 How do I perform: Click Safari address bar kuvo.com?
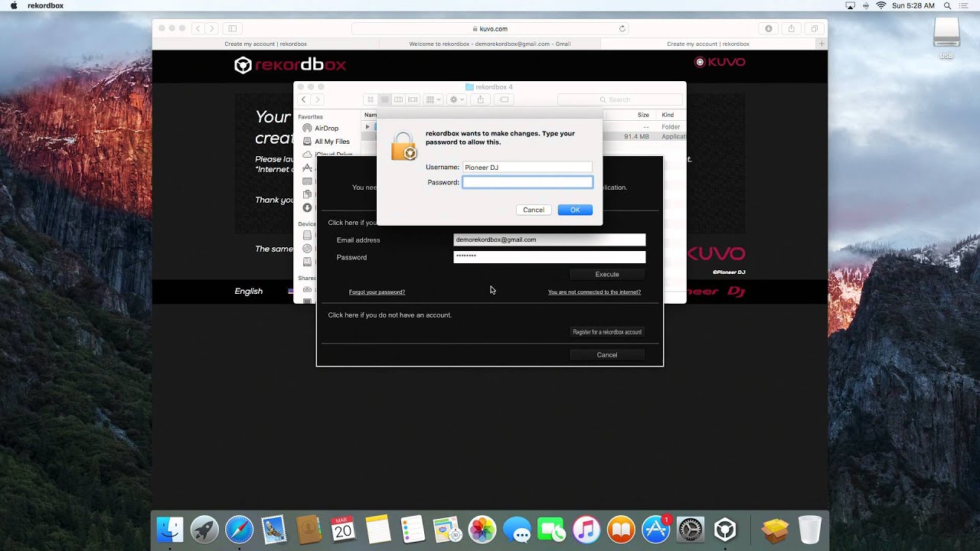pyautogui.click(x=490, y=28)
